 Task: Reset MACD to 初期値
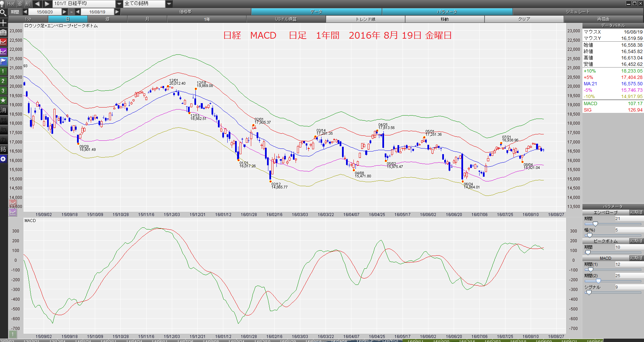click(636, 258)
